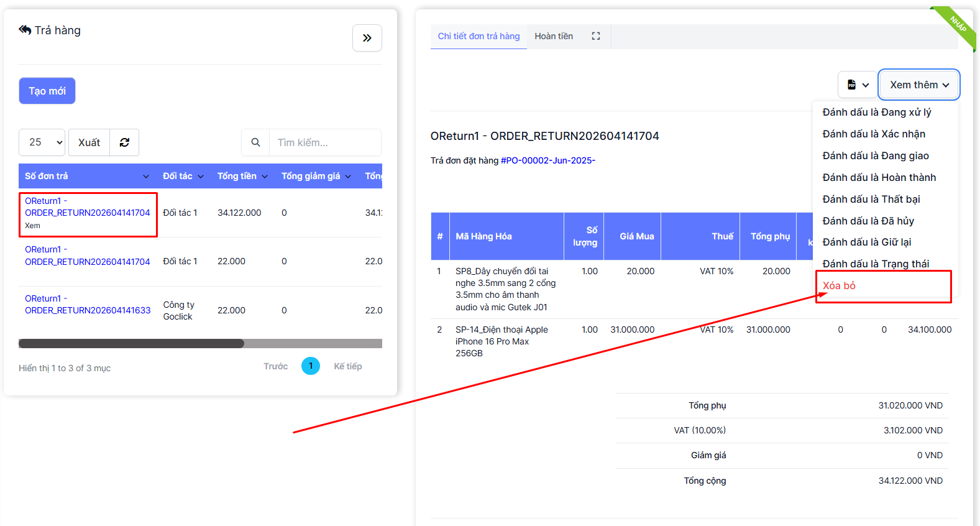Viewport: 980px width, 526px height.
Task: Open the page size 25 dropdown
Action: point(42,142)
